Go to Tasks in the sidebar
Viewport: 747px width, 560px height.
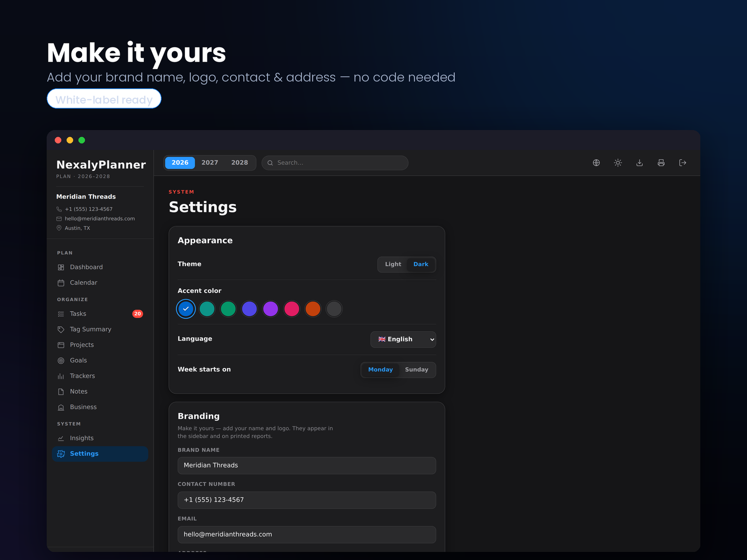(100, 314)
